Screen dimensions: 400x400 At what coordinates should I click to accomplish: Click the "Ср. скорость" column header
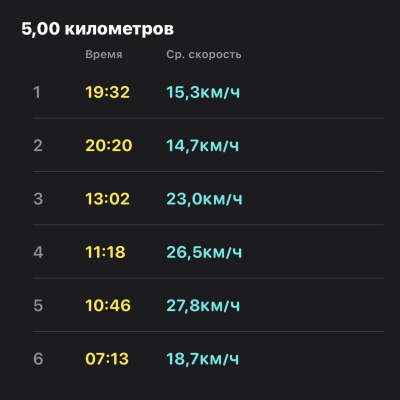(x=204, y=54)
